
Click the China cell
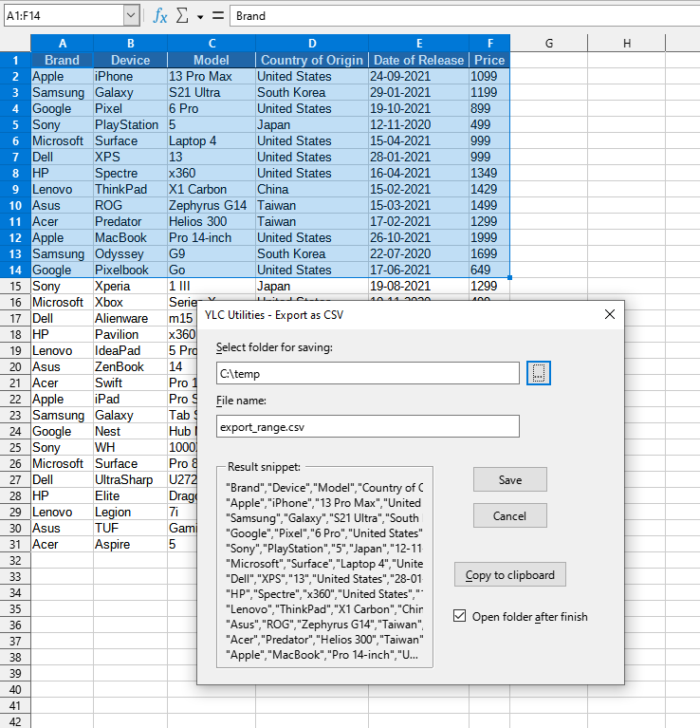point(312,189)
